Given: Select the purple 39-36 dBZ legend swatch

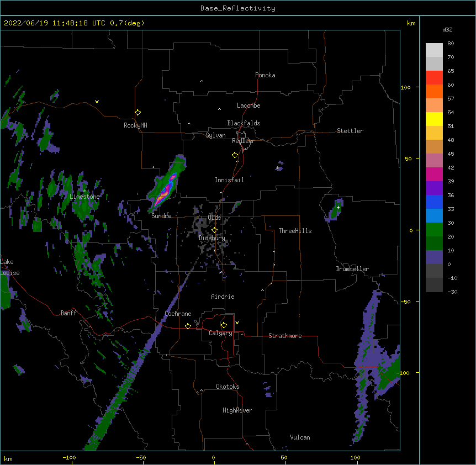Looking at the screenshot, I should (434, 188).
